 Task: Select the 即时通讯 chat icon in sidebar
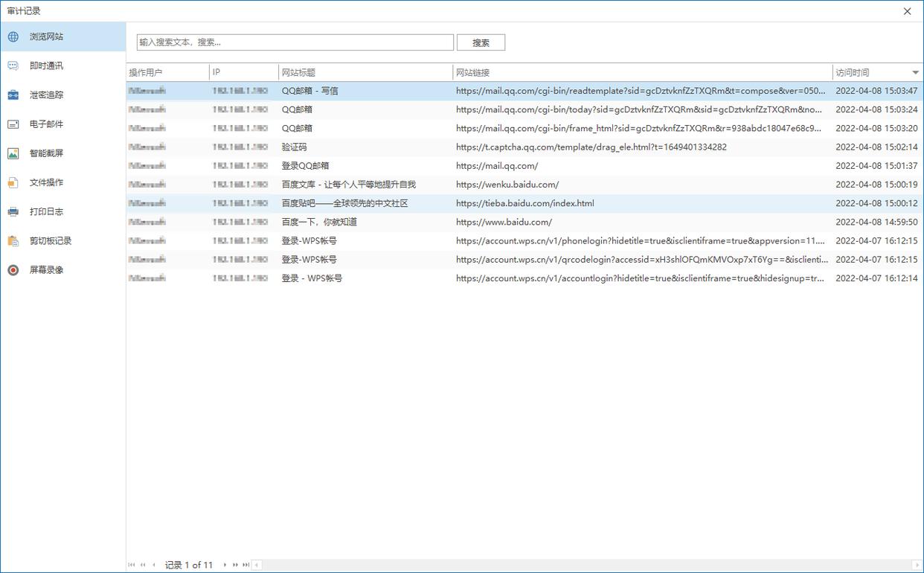[13, 65]
